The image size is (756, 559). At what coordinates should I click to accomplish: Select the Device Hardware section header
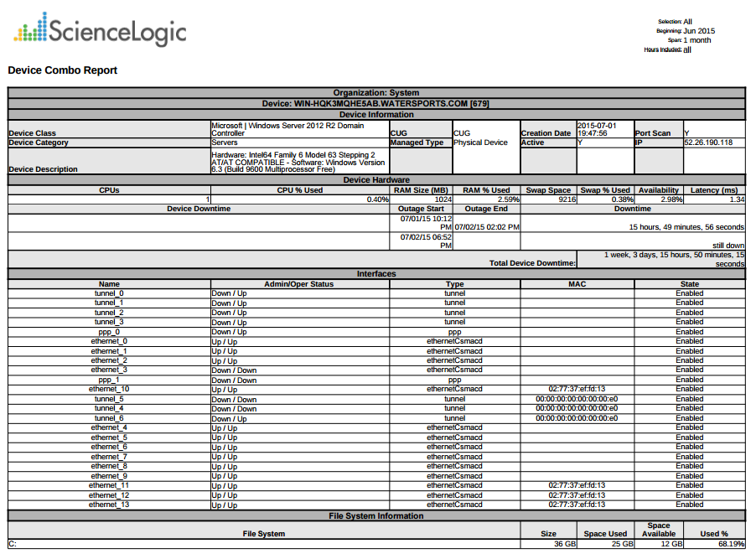(376, 180)
